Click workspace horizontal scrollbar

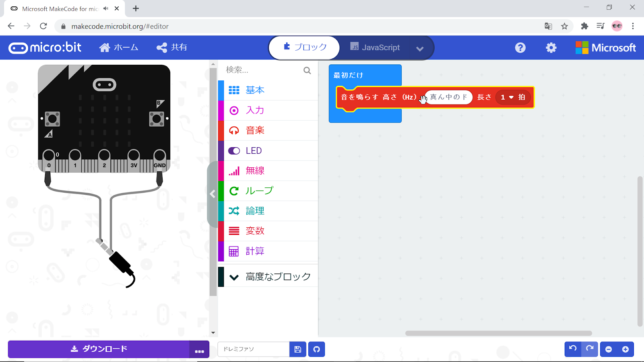(x=498, y=333)
